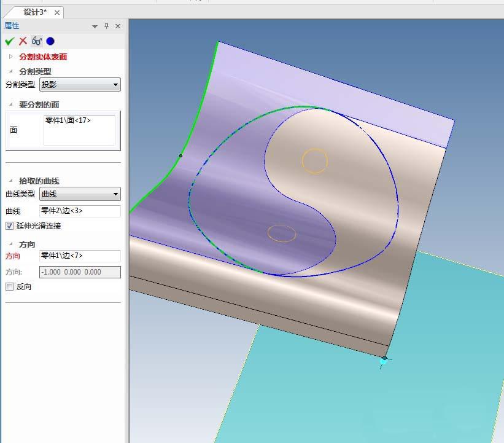504x443 pixels.
Task: Click the 面 selection list box
Action: [x=79, y=130]
